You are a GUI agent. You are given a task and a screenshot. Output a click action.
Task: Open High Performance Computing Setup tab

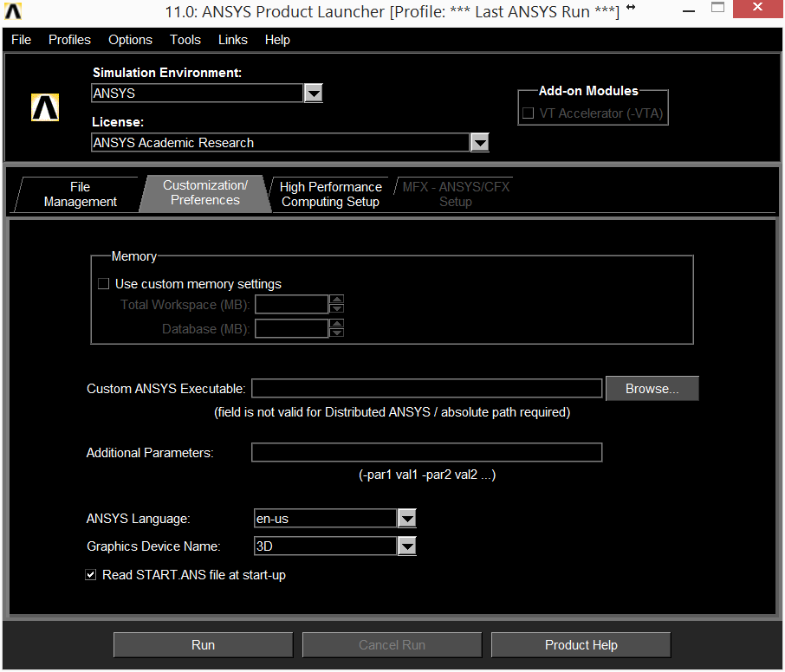[x=330, y=194]
